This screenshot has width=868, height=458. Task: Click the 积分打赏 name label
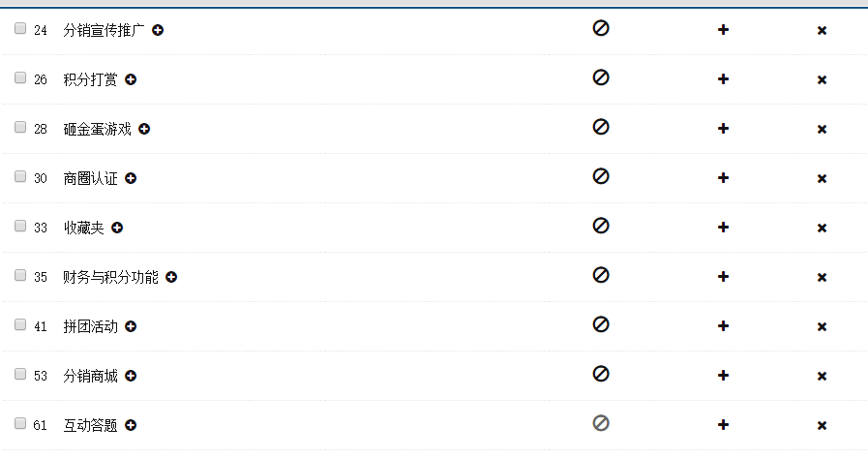click(90, 79)
